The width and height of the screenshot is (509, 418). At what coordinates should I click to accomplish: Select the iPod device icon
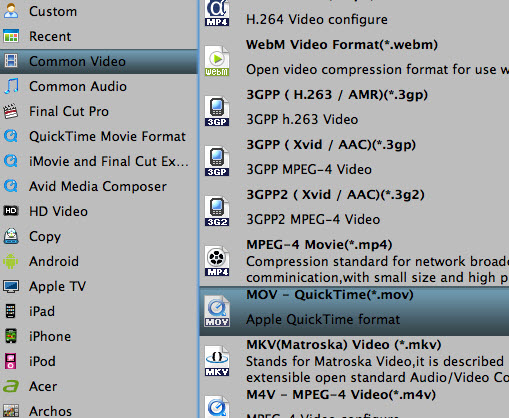(10, 361)
